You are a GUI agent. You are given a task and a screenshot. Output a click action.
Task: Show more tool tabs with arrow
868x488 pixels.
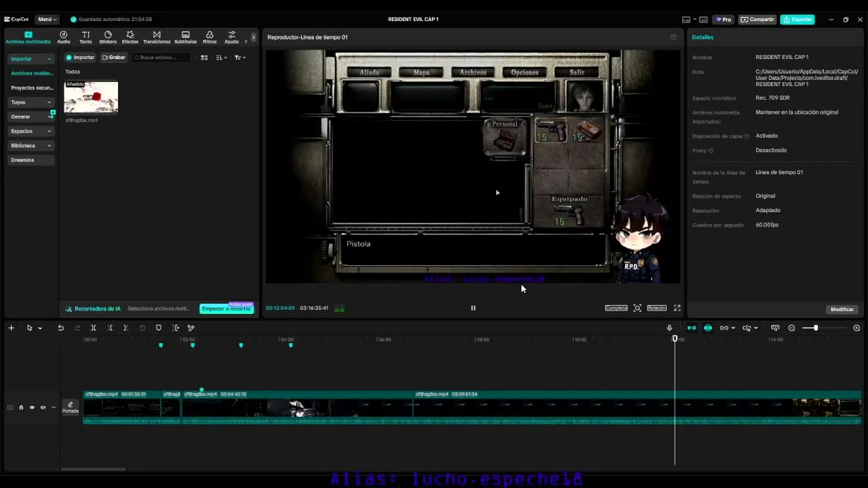tap(254, 37)
